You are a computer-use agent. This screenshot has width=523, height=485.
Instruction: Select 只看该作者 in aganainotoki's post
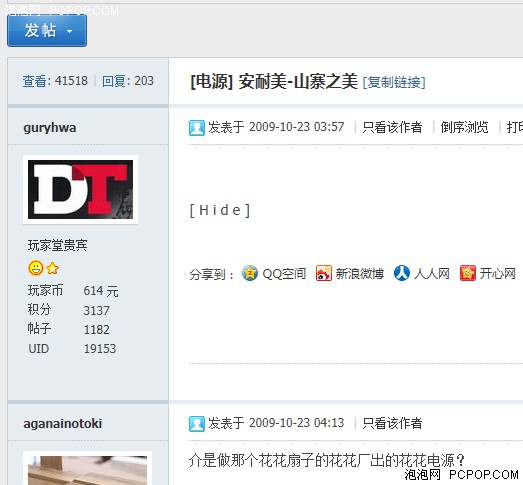(392, 423)
